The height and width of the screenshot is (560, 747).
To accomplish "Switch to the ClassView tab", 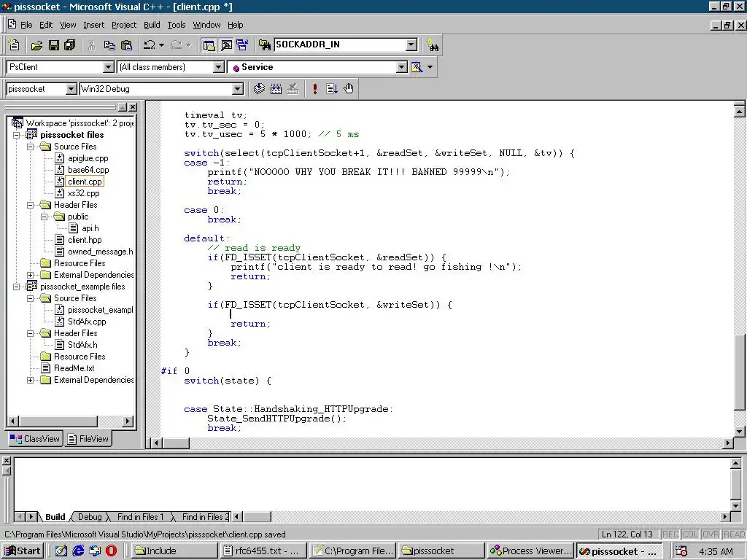I will click(x=35, y=438).
